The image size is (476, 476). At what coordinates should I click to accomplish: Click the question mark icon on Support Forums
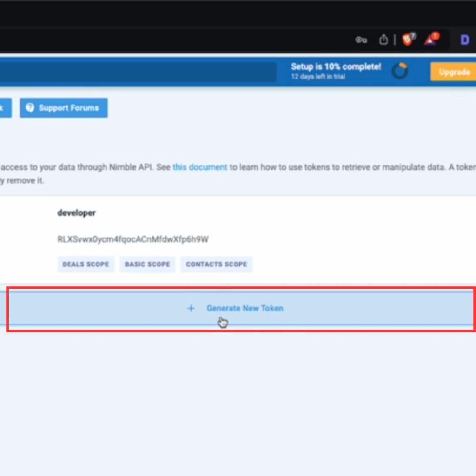30,108
